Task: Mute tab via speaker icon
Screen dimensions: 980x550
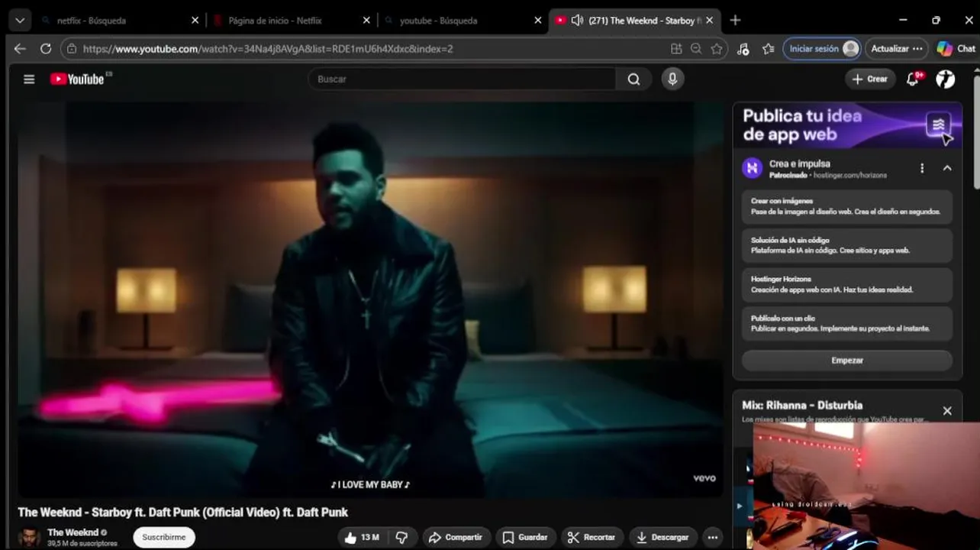Action: coord(577,21)
